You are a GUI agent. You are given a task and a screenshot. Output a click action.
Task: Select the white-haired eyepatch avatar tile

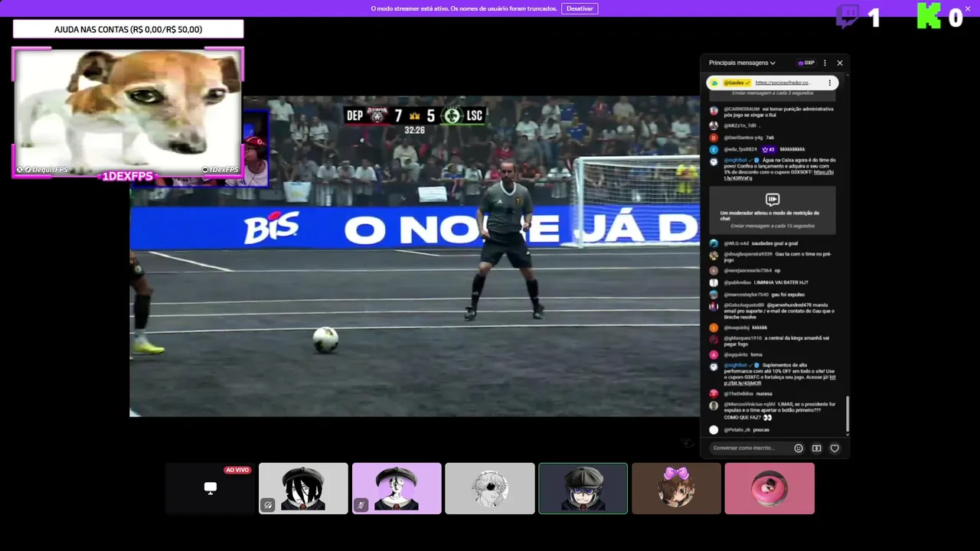pos(490,488)
